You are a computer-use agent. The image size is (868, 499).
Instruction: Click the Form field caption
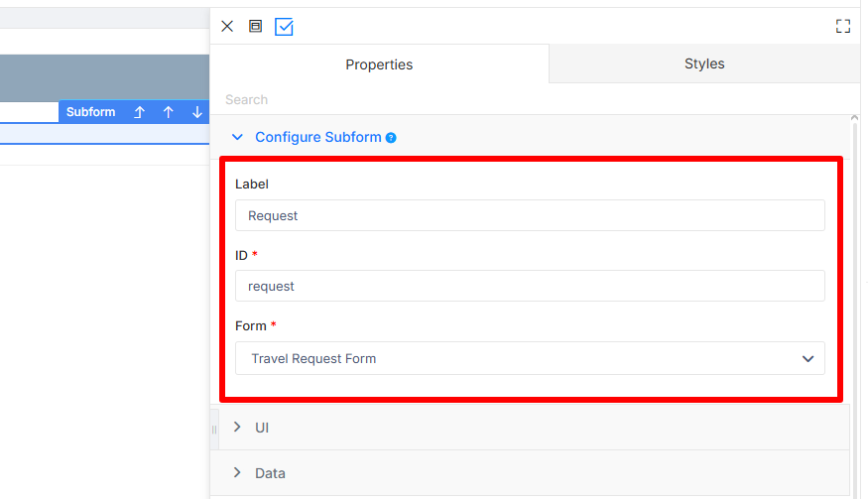click(x=251, y=325)
